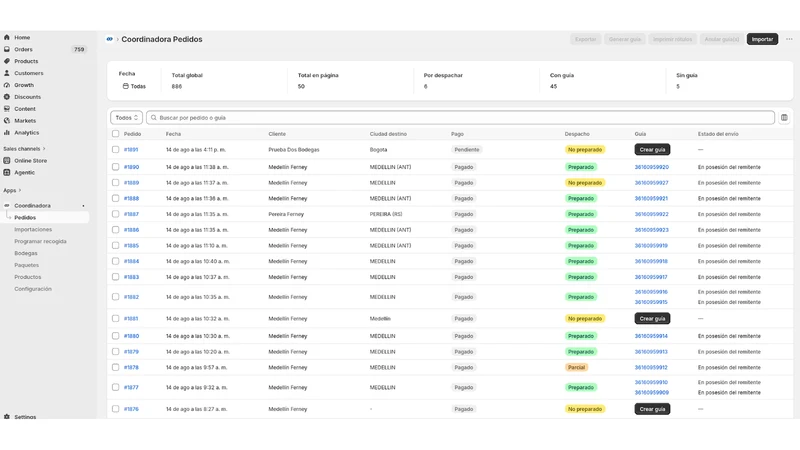Click the 759 Orders count badge

[x=79, y=49]
